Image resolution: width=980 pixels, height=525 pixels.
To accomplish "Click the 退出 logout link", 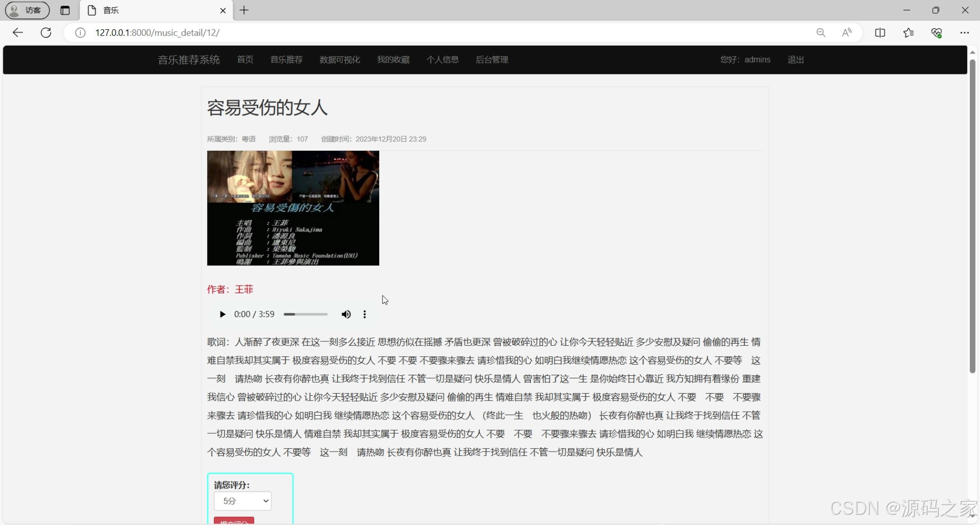I will click(796, 59).
